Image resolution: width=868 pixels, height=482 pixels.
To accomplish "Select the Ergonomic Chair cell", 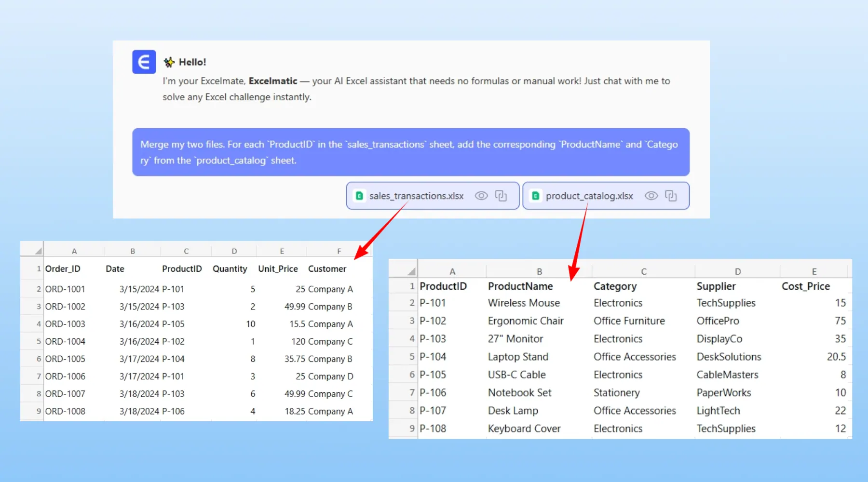I will [526, 321].
